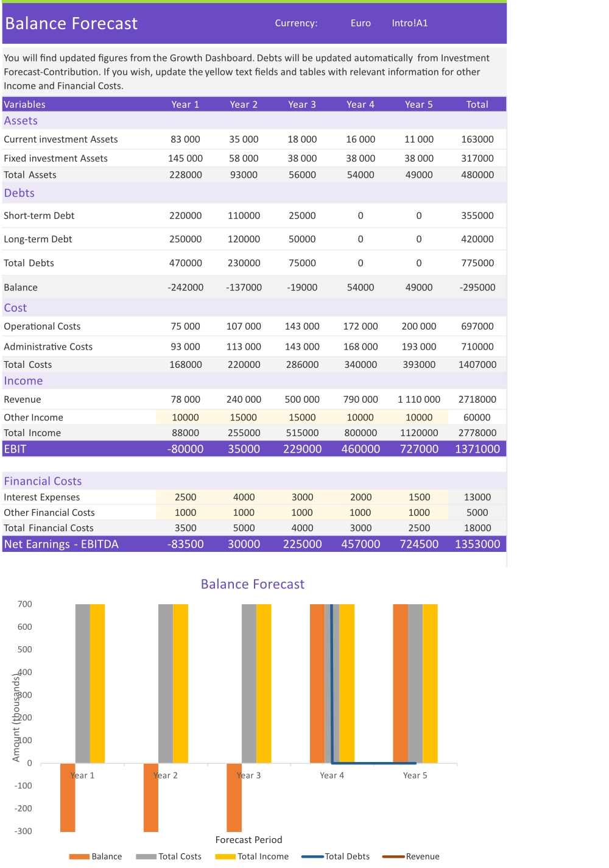Screen dimensions: 609x868
Task: Click the 700 value on chart axis
Action: point(25,604)
